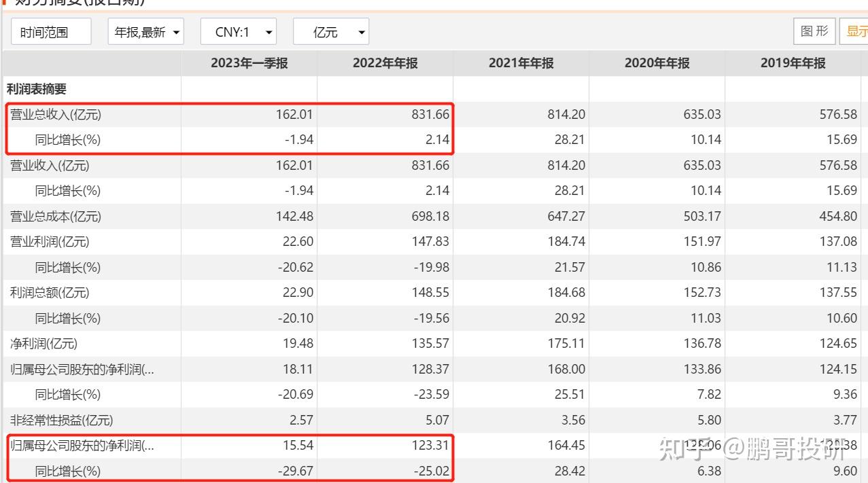Select the 2023年一季报 column header
This screenshot has width=868, height=483.
click(x=249, y=63)
